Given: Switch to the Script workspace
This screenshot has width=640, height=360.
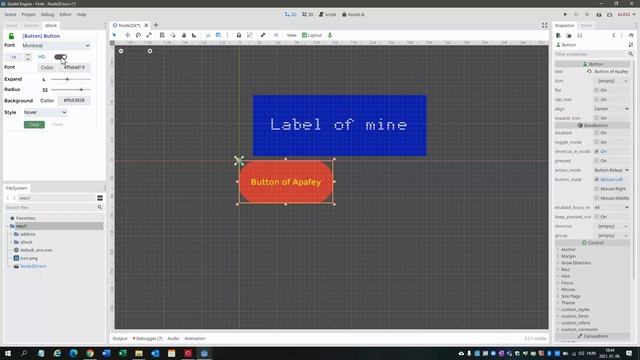Looking at the screenshot, I should pyautogui.click(x=327, y=14).
